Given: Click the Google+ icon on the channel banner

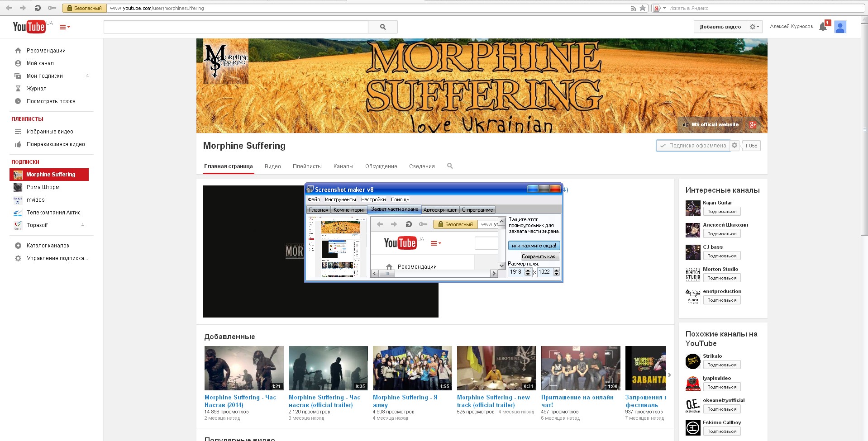Looking at the screenshot, I should [753, 125].
